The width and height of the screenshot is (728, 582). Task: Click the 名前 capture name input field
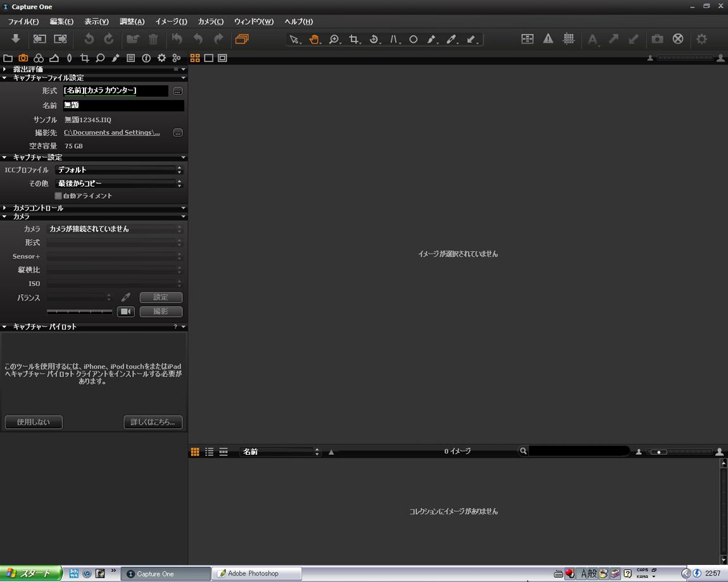pos(123,106)
